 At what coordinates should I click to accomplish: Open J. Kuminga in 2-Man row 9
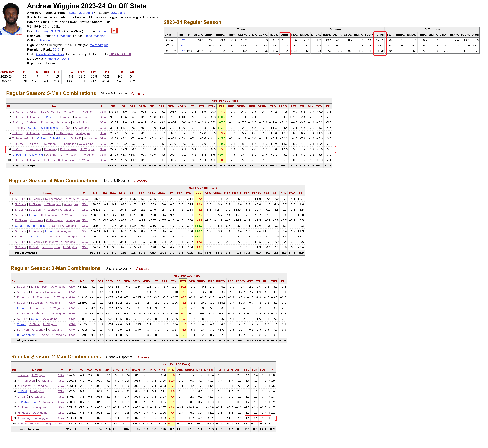(x=25, y=418)
